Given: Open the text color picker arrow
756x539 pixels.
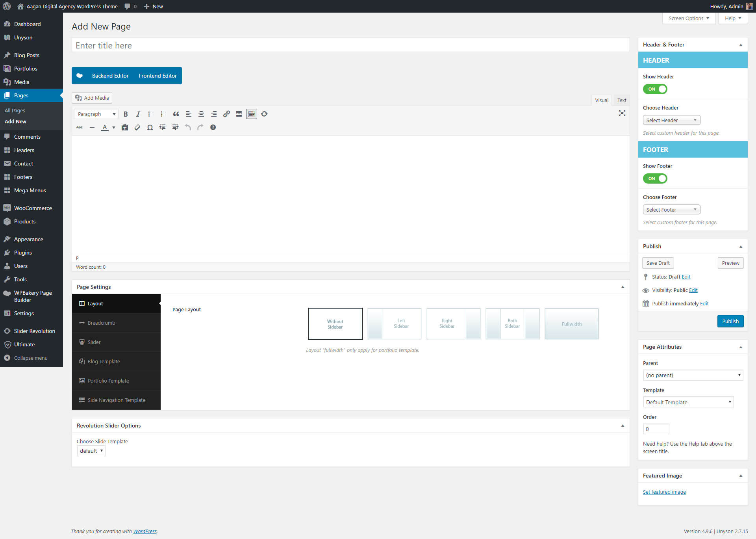Looking at the screenshot, I should pos(114,127).
